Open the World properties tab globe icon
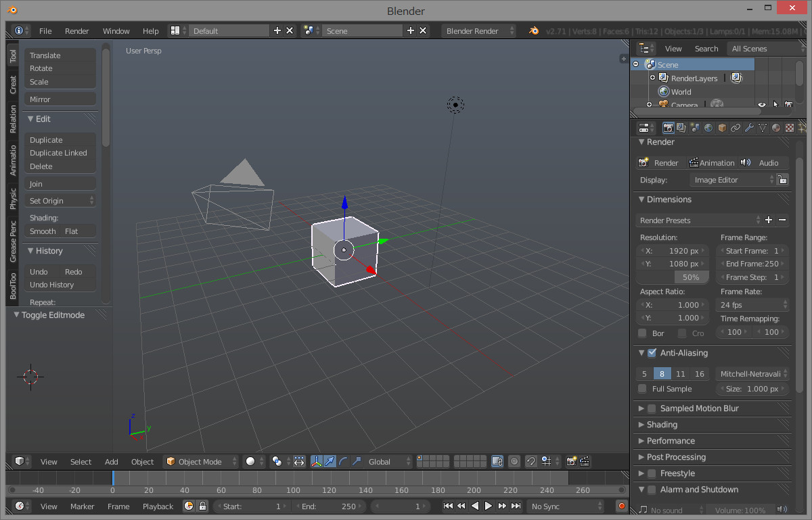Screen dimensions: 812x520 708,127
